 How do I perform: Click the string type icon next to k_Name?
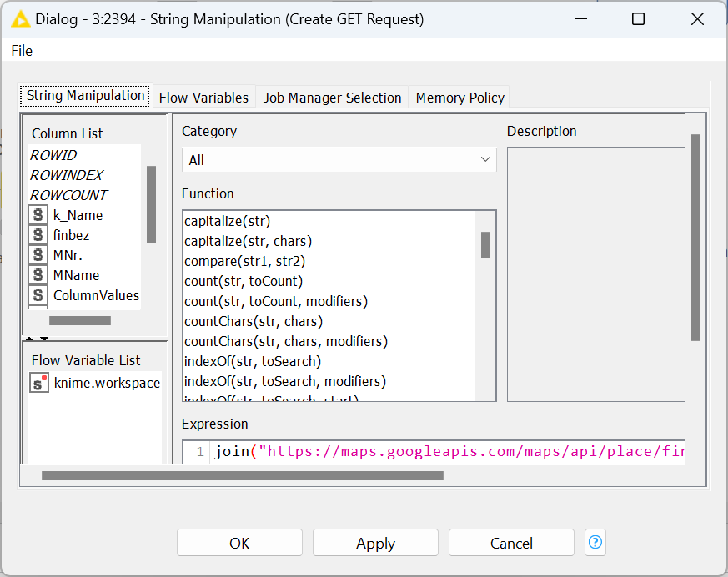point(38,215)
